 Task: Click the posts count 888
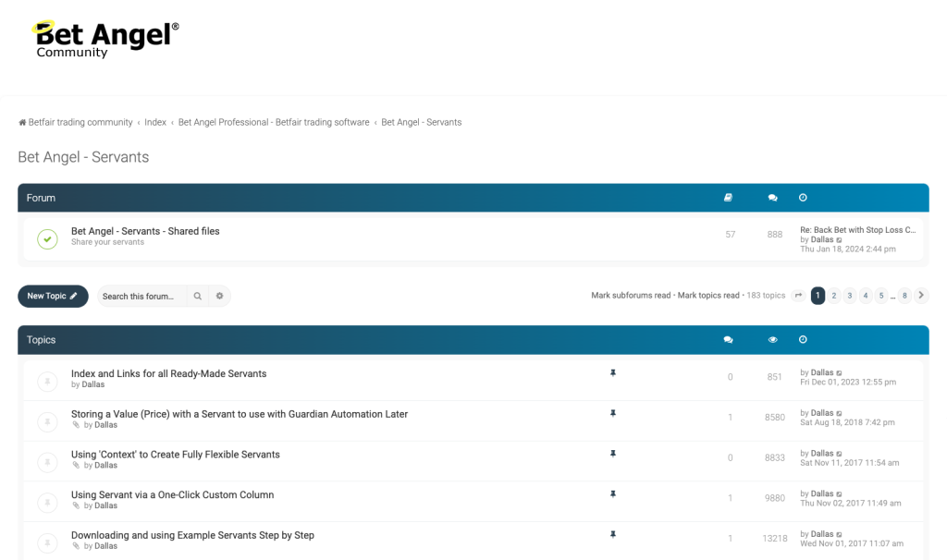[775, 234]
